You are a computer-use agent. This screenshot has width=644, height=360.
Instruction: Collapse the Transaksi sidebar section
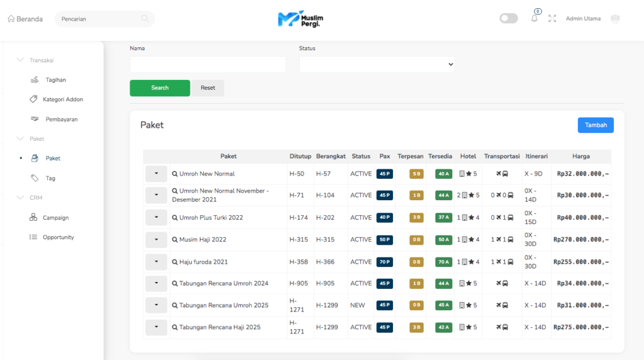tap(19, 60)
